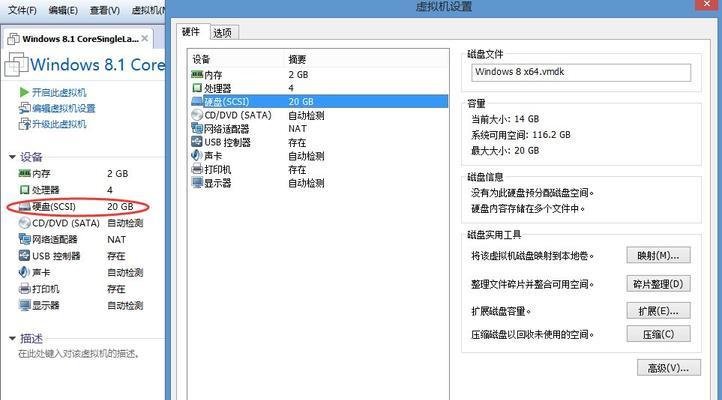Collapse the 描述 section in main window
This screenshot has width=722, height=400.
[x=12, y=338]
